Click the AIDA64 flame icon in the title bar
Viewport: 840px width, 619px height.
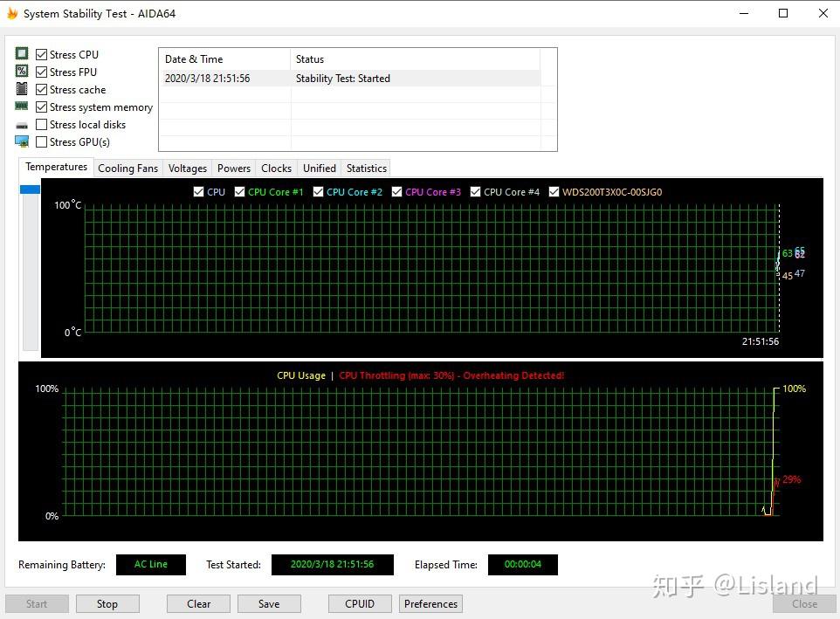pyautogui.click(x=12, y=13)
